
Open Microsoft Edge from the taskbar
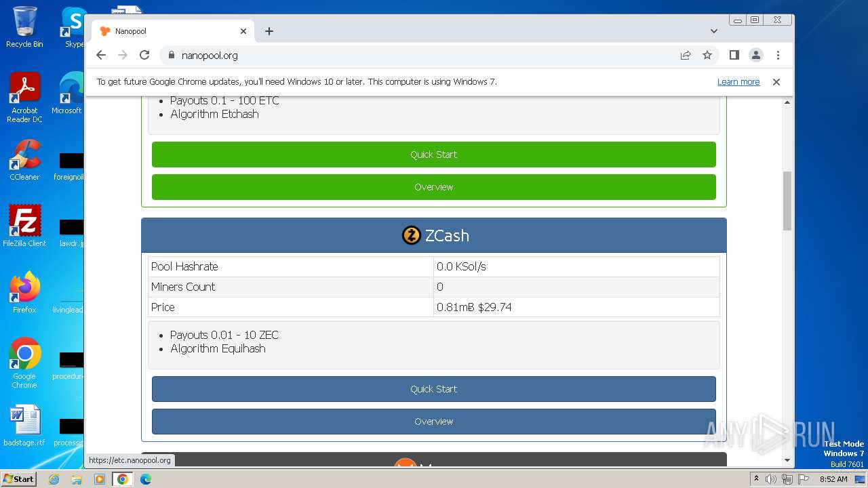click(x=146, y=479)
